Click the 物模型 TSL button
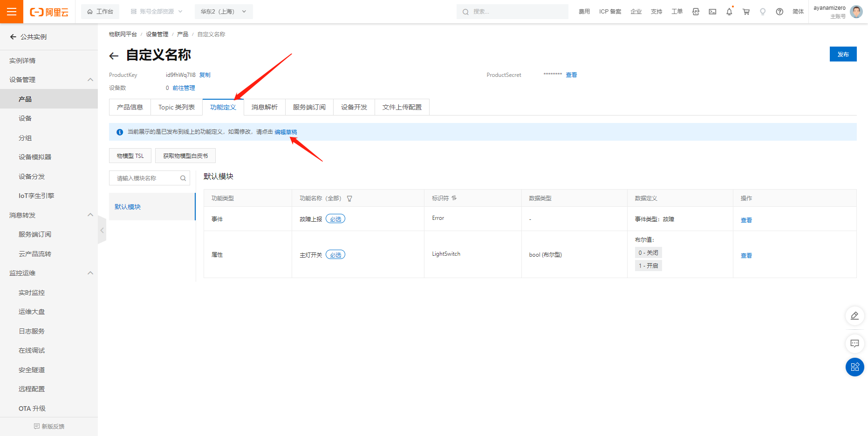The image size is (868, 436). [130, 156]
